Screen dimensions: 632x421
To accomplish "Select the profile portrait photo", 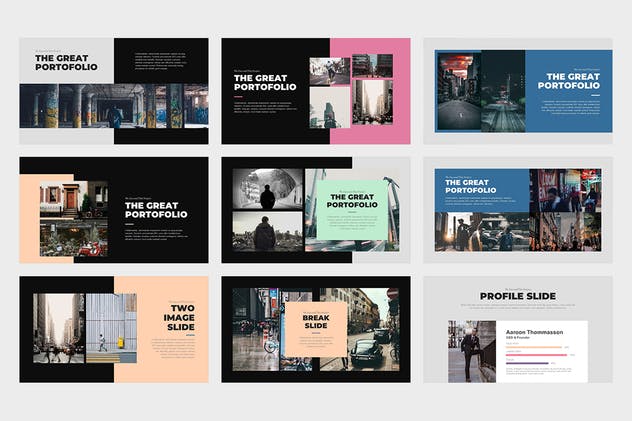I will [x=471, y=350].
